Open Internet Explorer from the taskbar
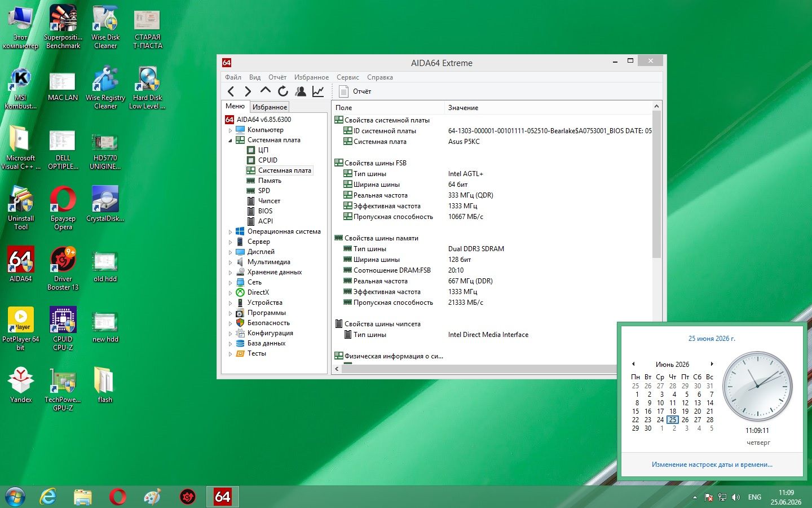 pyautogui.click(x=48, y=497)
